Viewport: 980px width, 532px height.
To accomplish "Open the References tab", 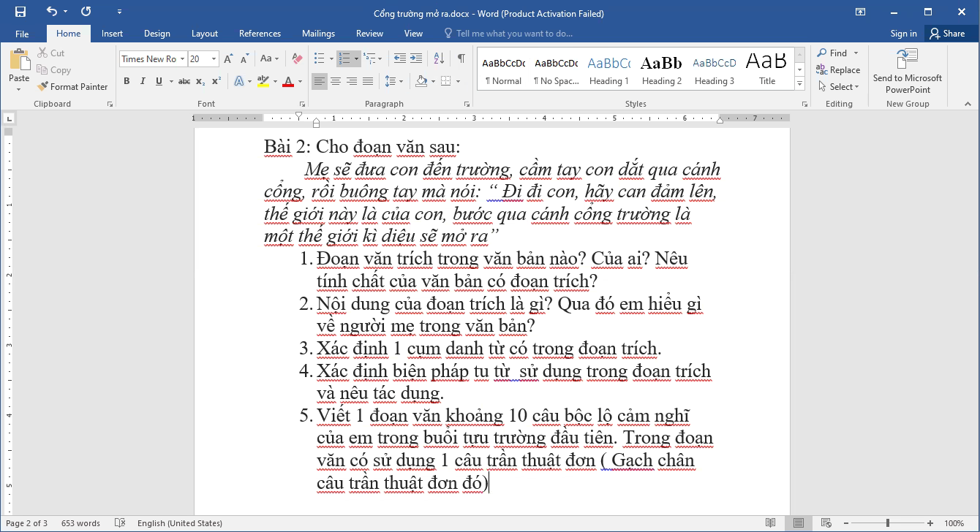I will pyautogui.click(x=260, y=34).
